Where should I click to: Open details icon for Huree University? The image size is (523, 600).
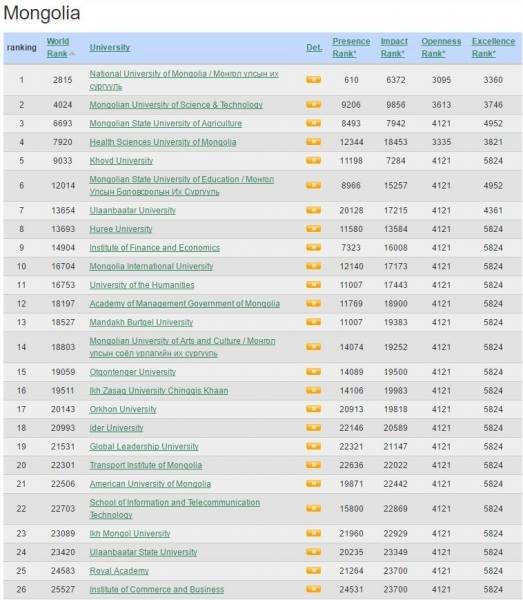click(x=313, y=229)
